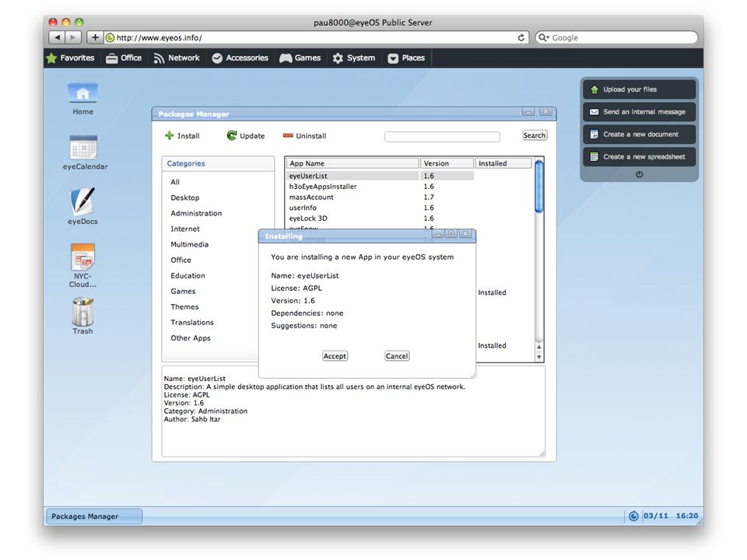Click the green plus Install icon

click(x=169, y=135)
